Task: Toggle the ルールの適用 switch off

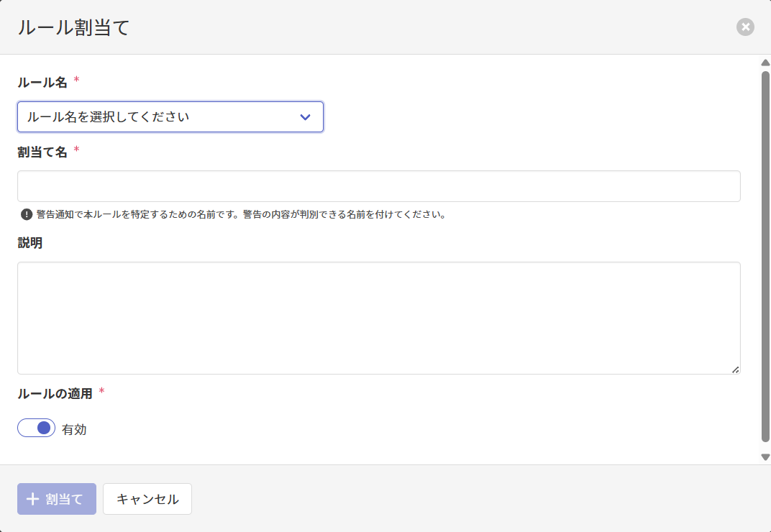Action: pos(36,428)
